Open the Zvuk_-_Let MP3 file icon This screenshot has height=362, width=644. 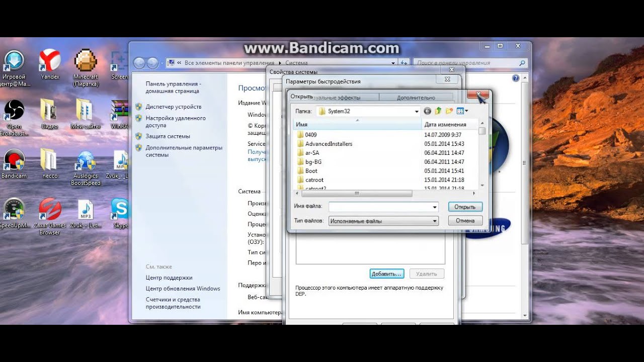86,214
